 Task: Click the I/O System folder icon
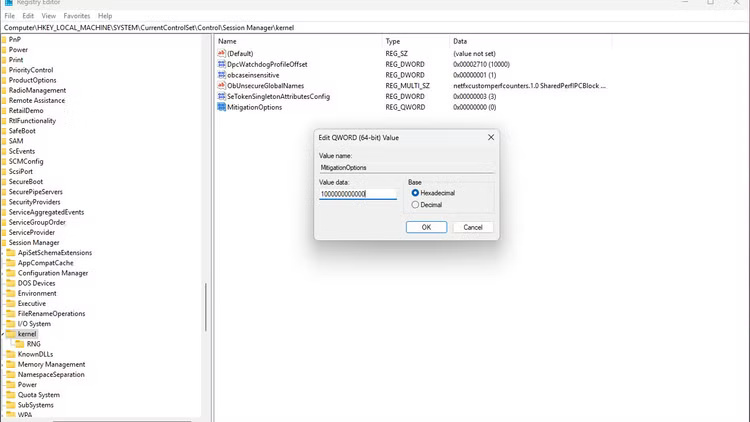coord(11,323)
